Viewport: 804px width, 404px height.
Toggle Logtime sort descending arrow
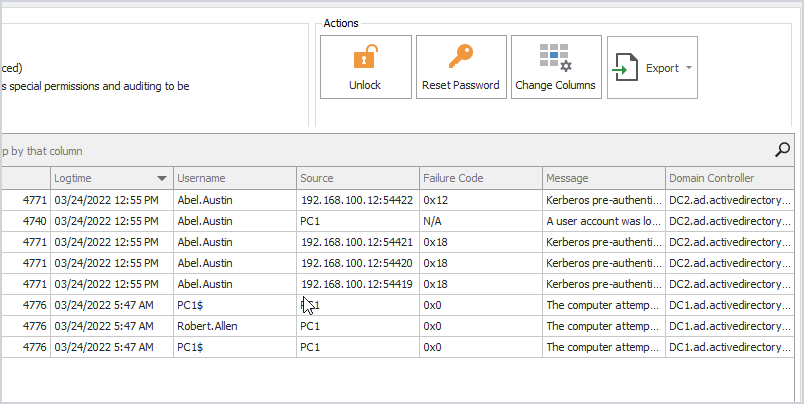162,178
